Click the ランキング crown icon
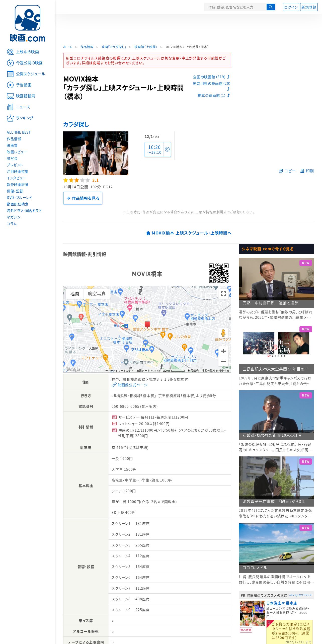Screen dimensions: 322x644 tap(10, 118)
